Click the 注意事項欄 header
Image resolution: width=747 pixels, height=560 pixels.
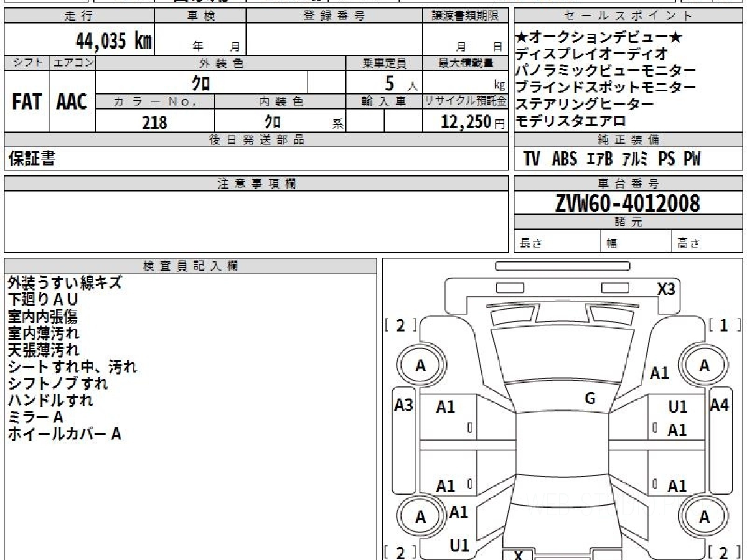(x=256, y=184)
